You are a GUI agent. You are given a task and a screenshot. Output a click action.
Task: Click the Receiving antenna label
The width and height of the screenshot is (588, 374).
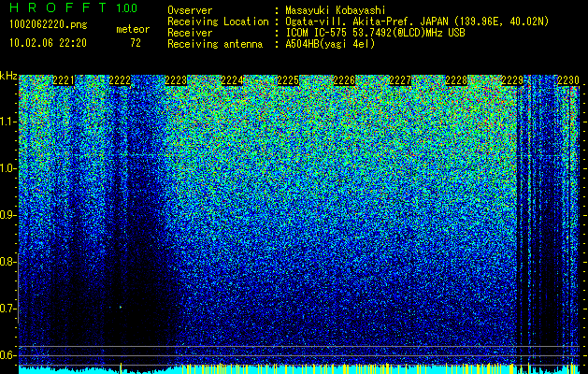(x=215, y=44)
